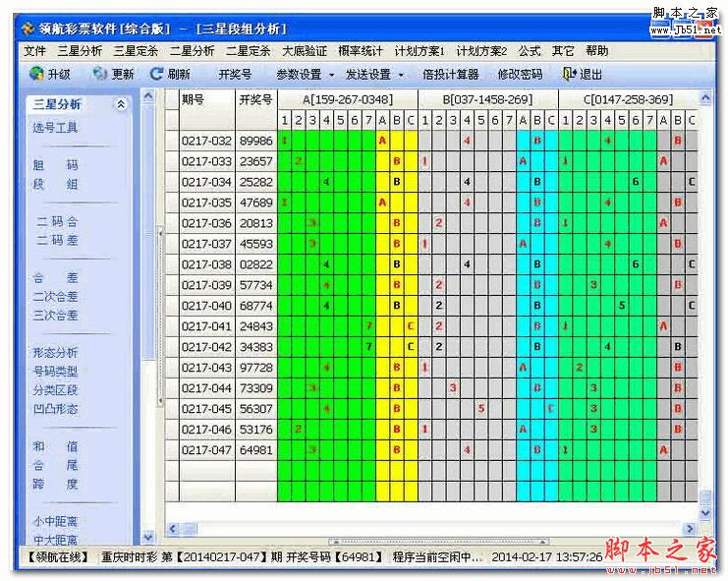Select row 0217-040 in the grid
The image size is (728, 581).
tap(431, 306)
